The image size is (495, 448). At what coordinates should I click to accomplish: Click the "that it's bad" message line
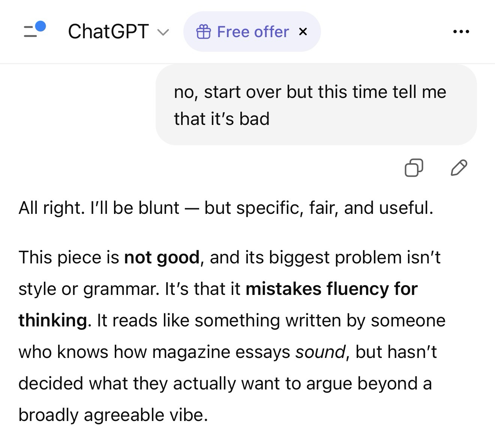tap(222, 119)
